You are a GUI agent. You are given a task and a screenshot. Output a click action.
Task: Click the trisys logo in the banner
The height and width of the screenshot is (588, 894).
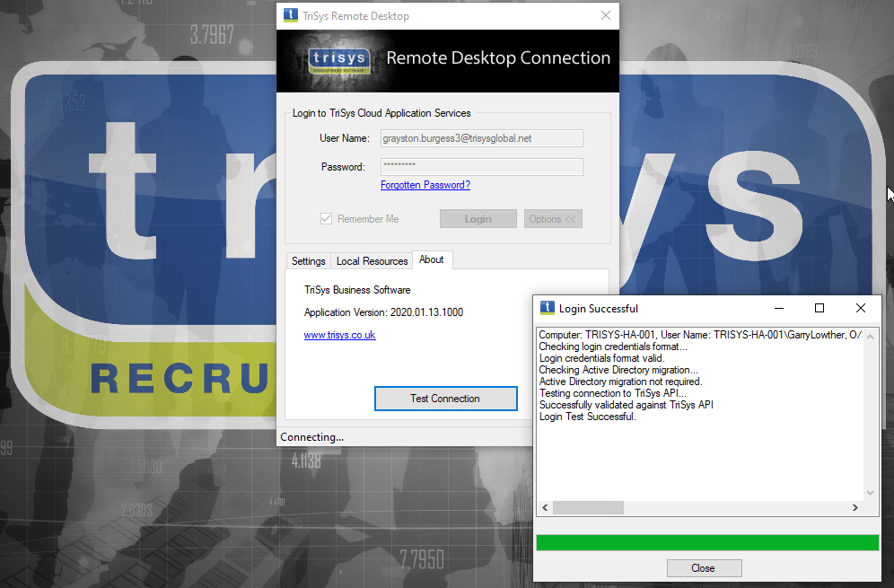(x=339, y=61)
